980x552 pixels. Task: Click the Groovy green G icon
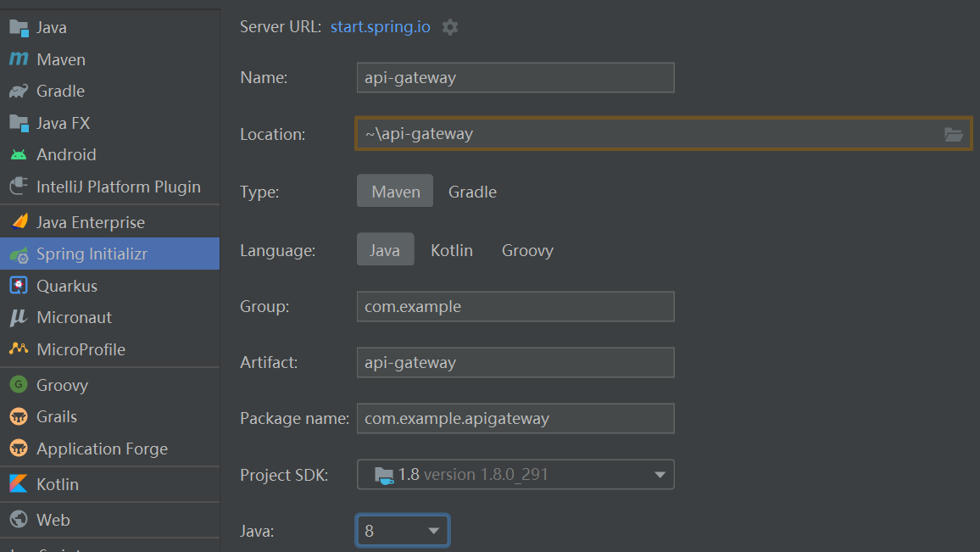pyautogui.click(x=19, y=384)
